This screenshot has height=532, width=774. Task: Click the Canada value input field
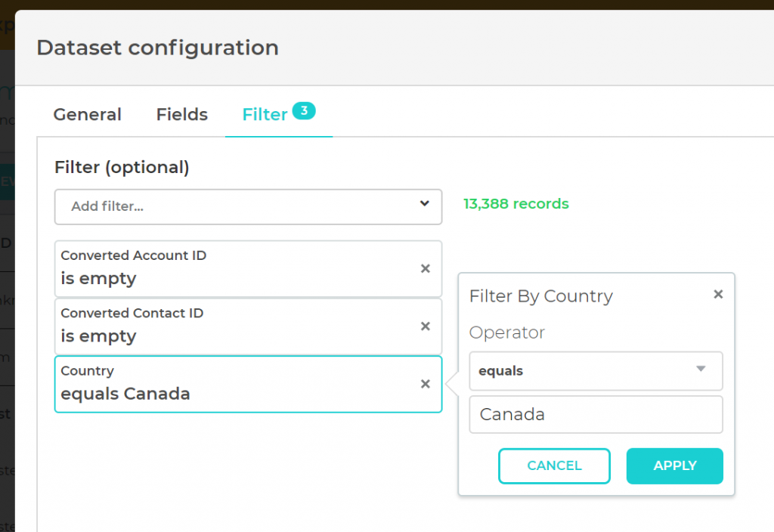[x=596, y=415]
